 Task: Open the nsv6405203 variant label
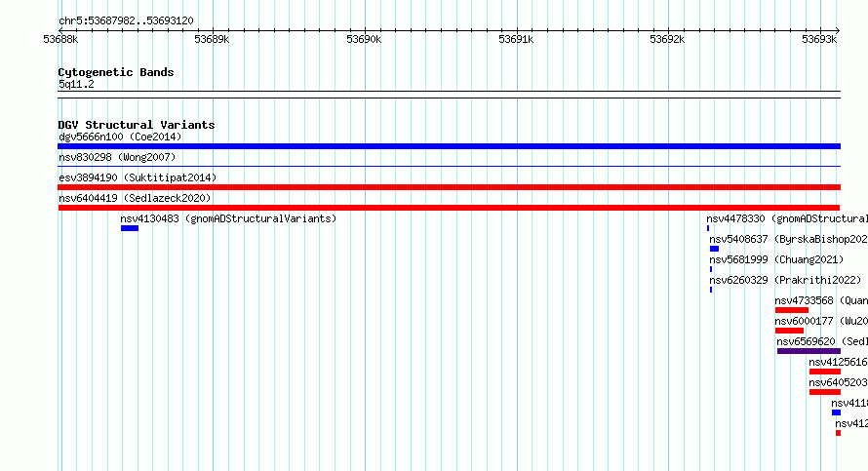(838, 382)
